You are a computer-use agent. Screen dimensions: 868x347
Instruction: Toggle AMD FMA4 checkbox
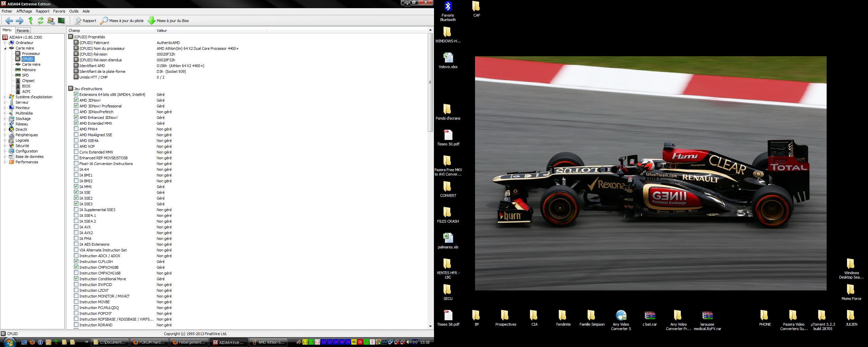(x=76, y=129)
